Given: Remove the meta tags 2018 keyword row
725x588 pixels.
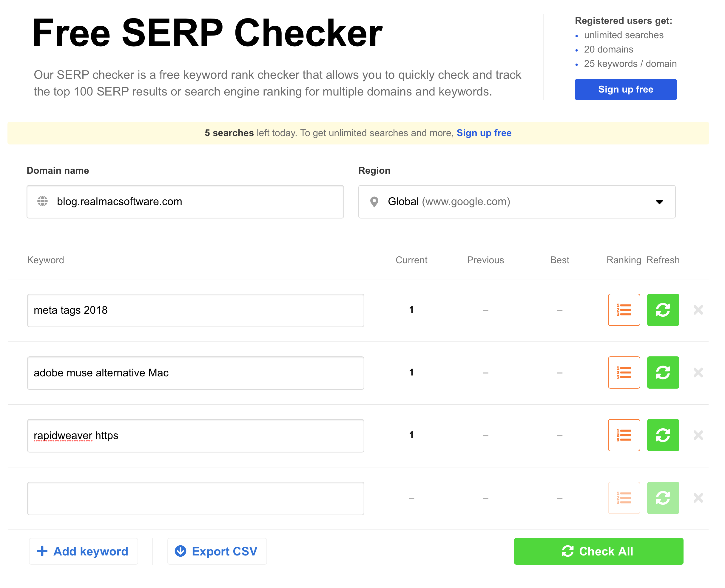Looking at the screenshot, I should point(698,310).
